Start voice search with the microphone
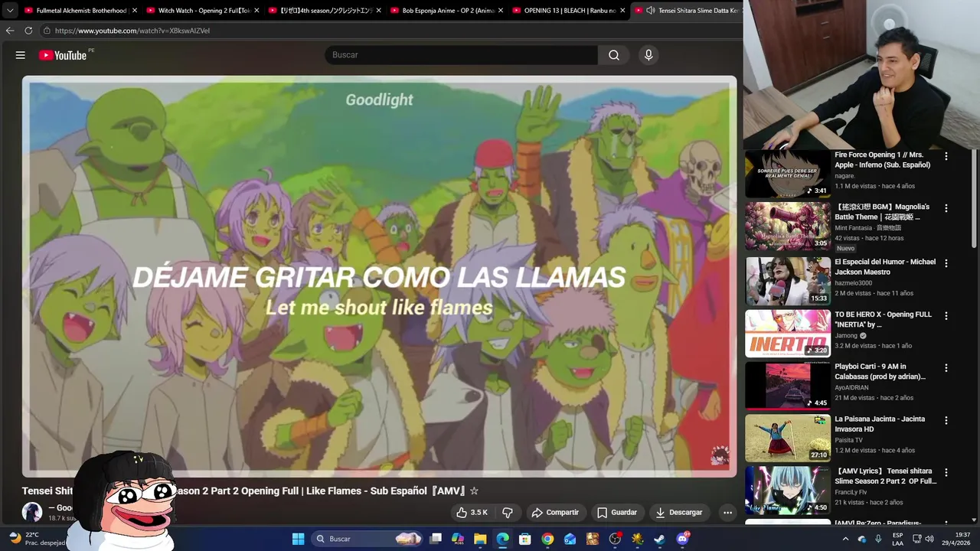The height and width of the screenshot is (551, 980). pyautogui.click(x=648, y=55)
